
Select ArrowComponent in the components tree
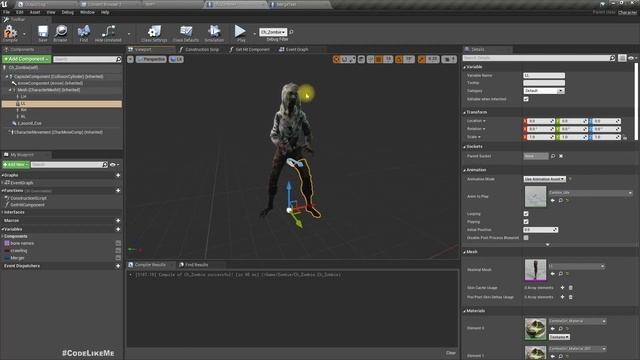point(50,83)
